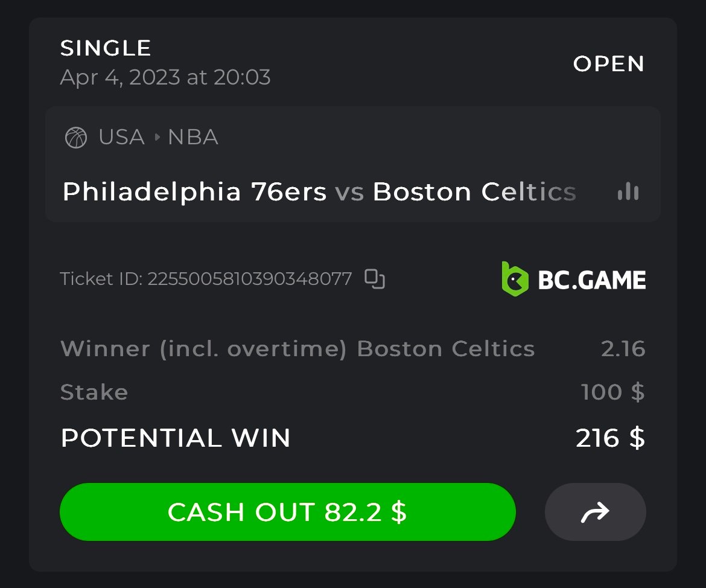This screenshot has height=588, width=706.
Task: Select the USA breadcrumb
Action: click(x=121, y=138)
